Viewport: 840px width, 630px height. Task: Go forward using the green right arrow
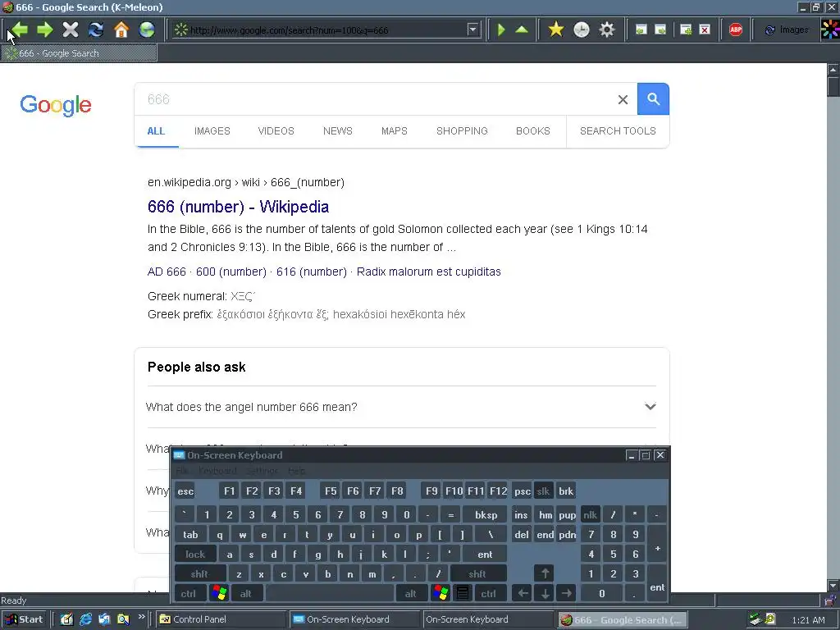point(44,30)
